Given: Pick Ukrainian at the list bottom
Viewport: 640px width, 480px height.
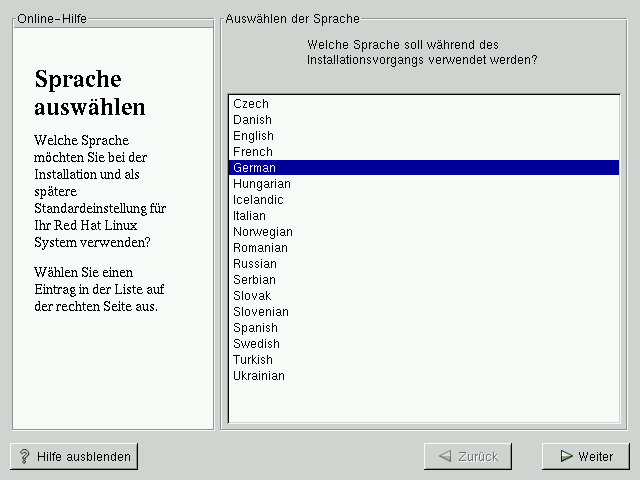Looking at the screenshot, I should [259, 376].
